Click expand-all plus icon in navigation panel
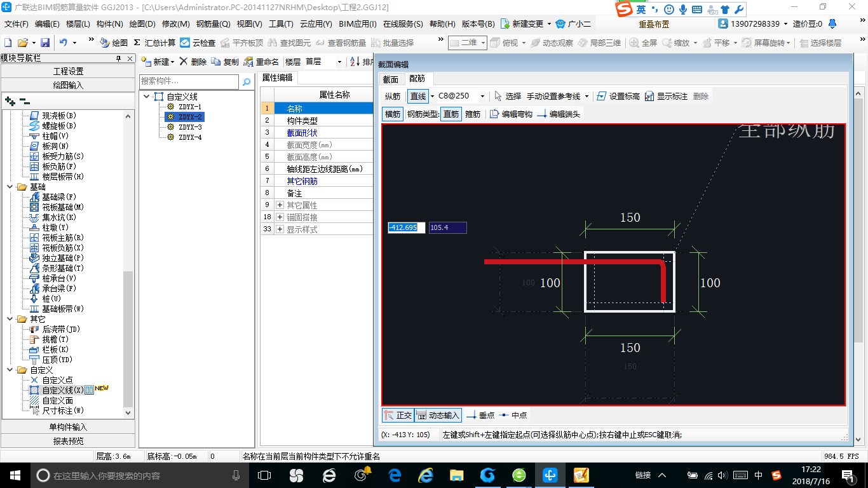868x488 pixels. pyautogui.click(x=10, y=100)
